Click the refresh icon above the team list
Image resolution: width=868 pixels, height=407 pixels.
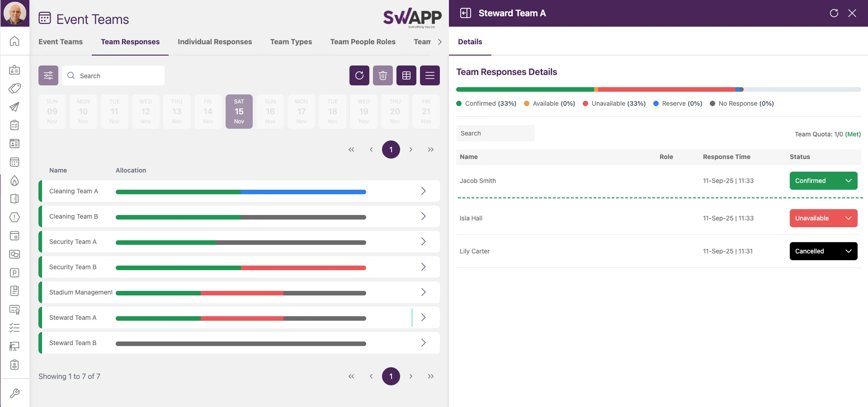click(x=359, y=75)
